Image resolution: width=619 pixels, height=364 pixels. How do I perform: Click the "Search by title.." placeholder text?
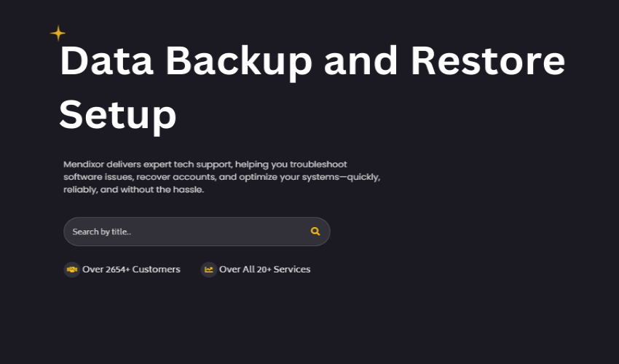(102, 232)
